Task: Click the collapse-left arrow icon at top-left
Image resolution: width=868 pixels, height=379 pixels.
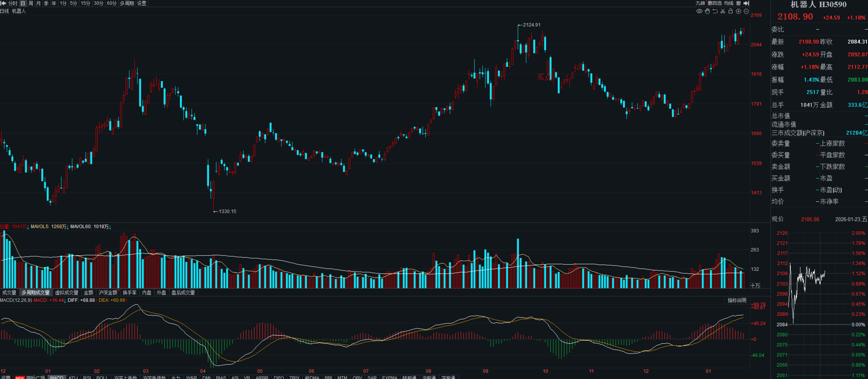Action: (x=3, y=3)
